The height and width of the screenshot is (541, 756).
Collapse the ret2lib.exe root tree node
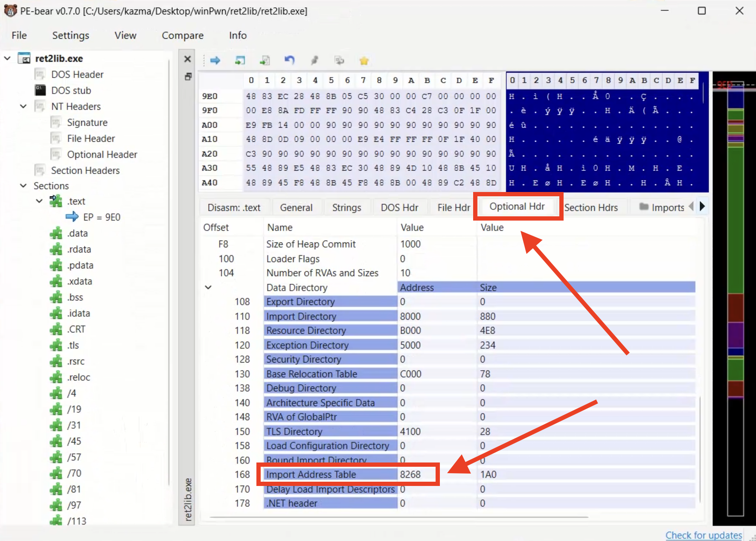pyautogui.click(x=7, y=58)
